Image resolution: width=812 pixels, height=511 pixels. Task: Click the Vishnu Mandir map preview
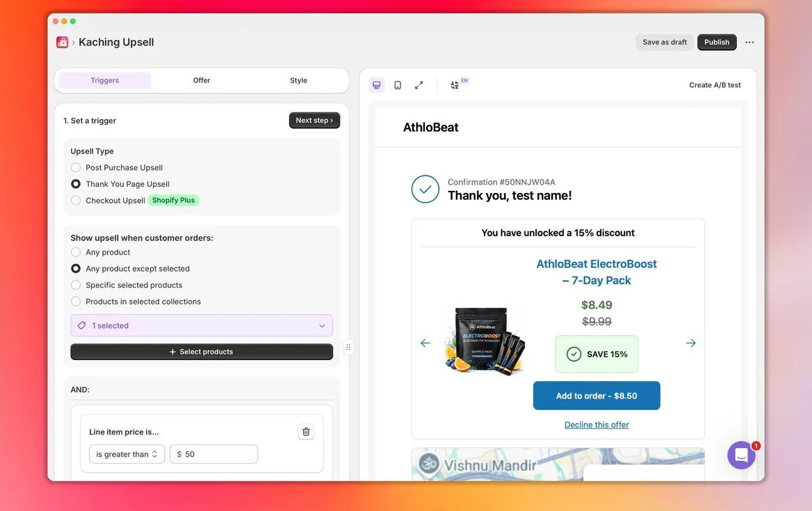(558, 464)
